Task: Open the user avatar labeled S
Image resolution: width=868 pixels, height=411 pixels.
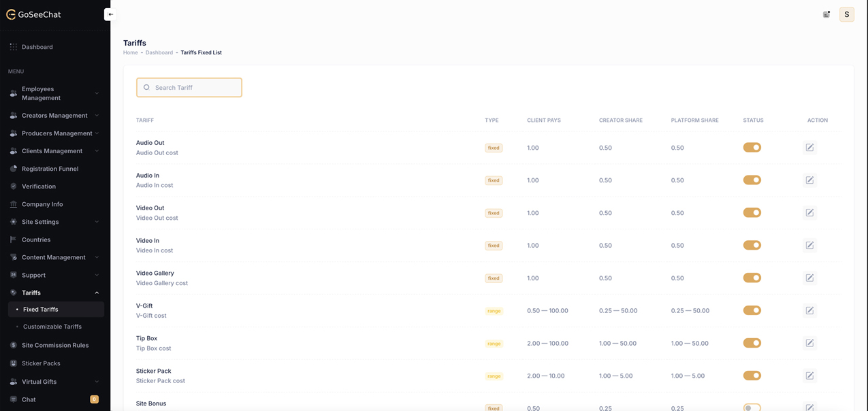Action: [847, 14]
